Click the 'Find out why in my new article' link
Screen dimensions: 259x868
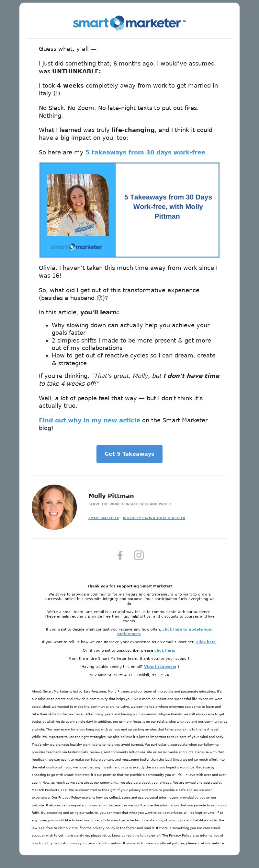pos(89,420)
